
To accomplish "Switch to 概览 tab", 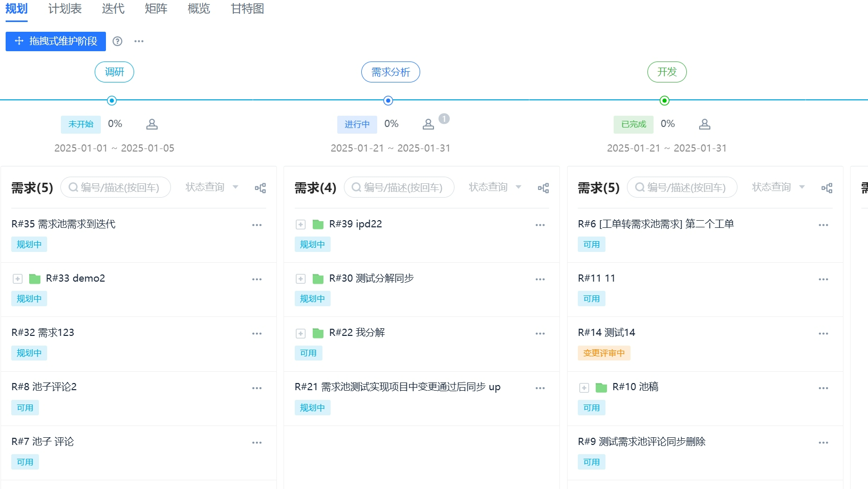I will coord(199,9).
